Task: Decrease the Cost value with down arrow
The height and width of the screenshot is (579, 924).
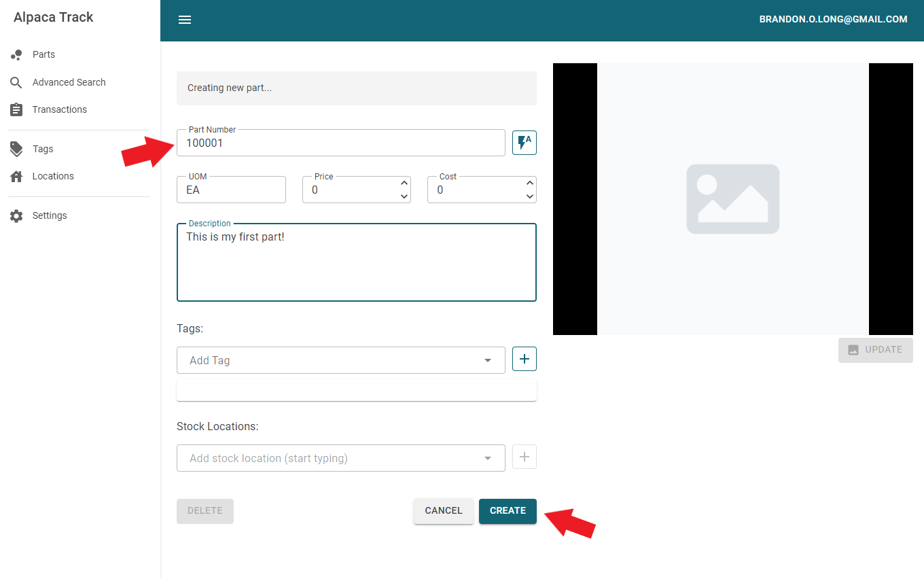Action: [x=530, y=196]
